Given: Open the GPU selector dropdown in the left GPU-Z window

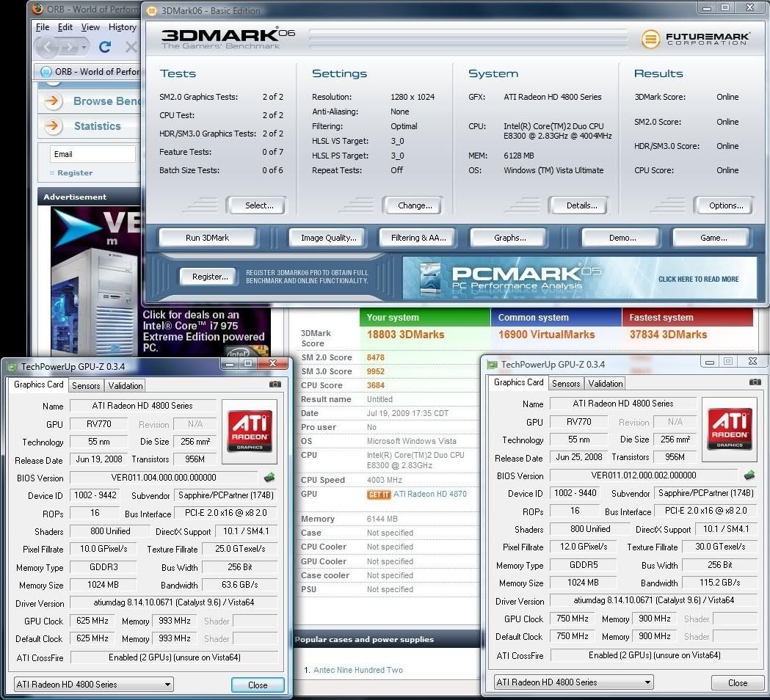Looking at the screenshot, I should click(93, 685).
